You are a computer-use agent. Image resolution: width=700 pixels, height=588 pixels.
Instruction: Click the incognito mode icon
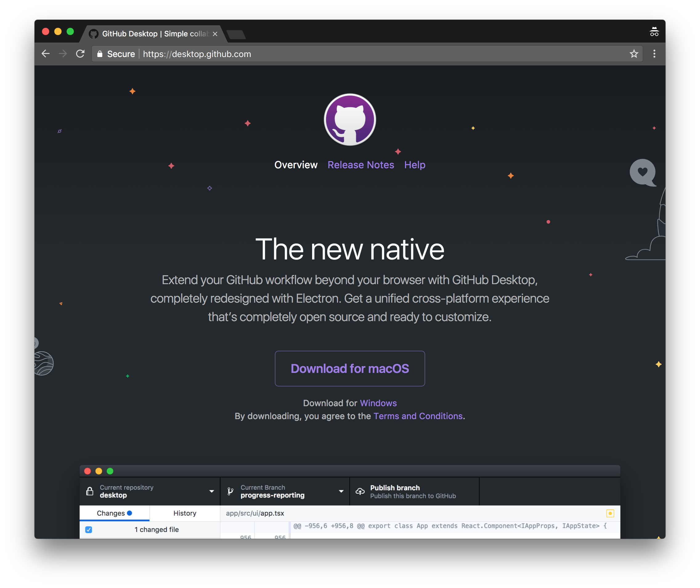click(x=654, y=32)
